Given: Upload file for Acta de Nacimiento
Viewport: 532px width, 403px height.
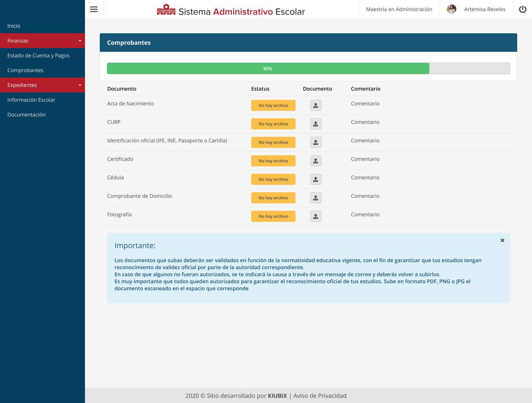Looking at the screenshot, I should point(316,105).
